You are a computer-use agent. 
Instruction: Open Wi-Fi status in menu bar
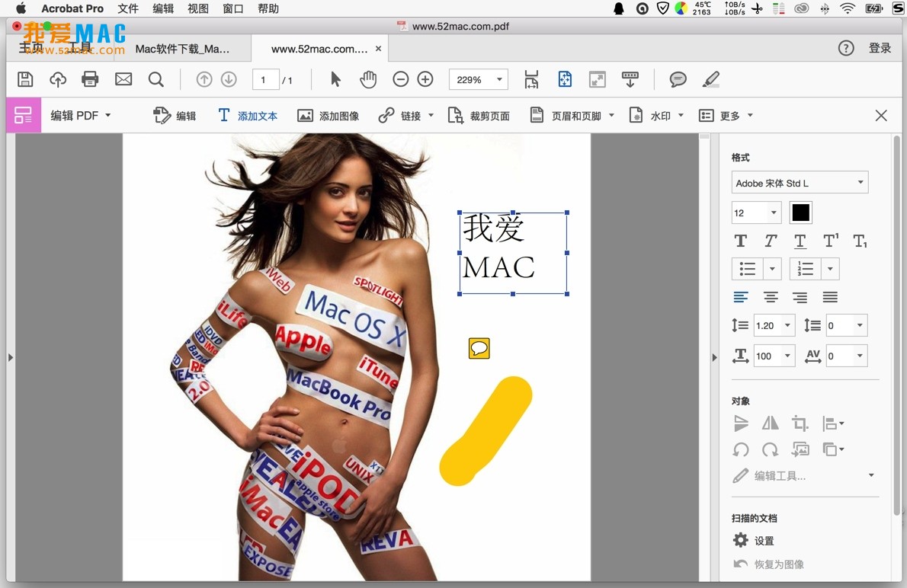(x=848, y=8)
